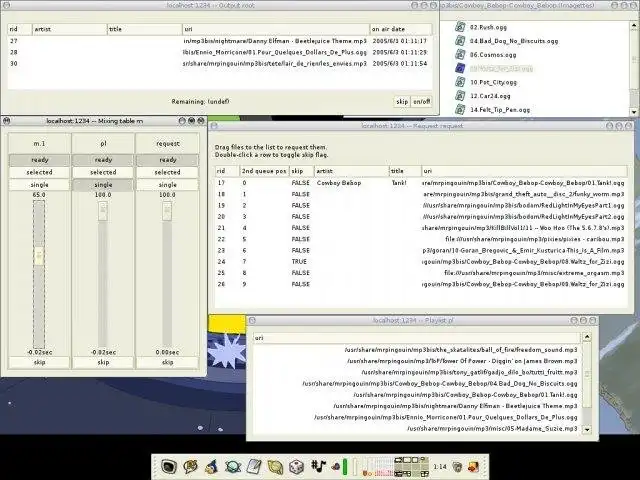
Task: Select freedom_sound.mp3 in the Playlist
Action: click(416, 350)
